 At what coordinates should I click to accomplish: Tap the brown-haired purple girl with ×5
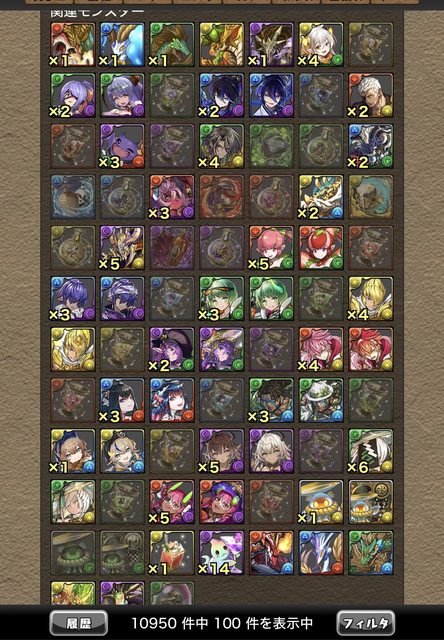[222, 451]
